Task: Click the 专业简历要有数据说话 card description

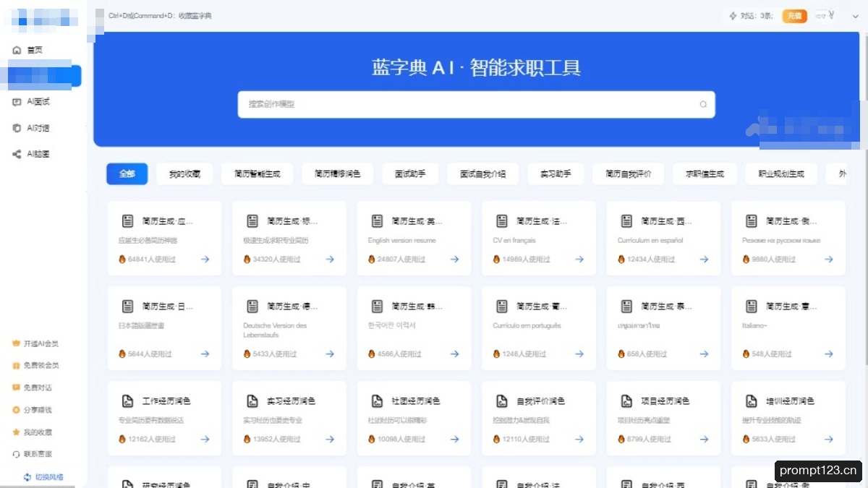Action: (x=150, y=420)
